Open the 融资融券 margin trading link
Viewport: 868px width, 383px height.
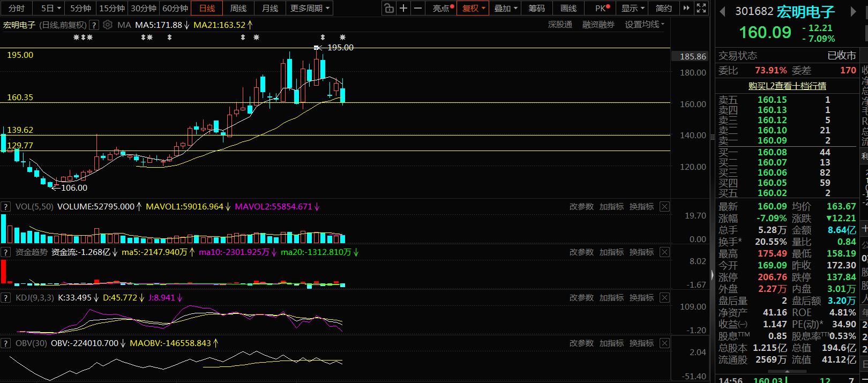click(598, 25)
